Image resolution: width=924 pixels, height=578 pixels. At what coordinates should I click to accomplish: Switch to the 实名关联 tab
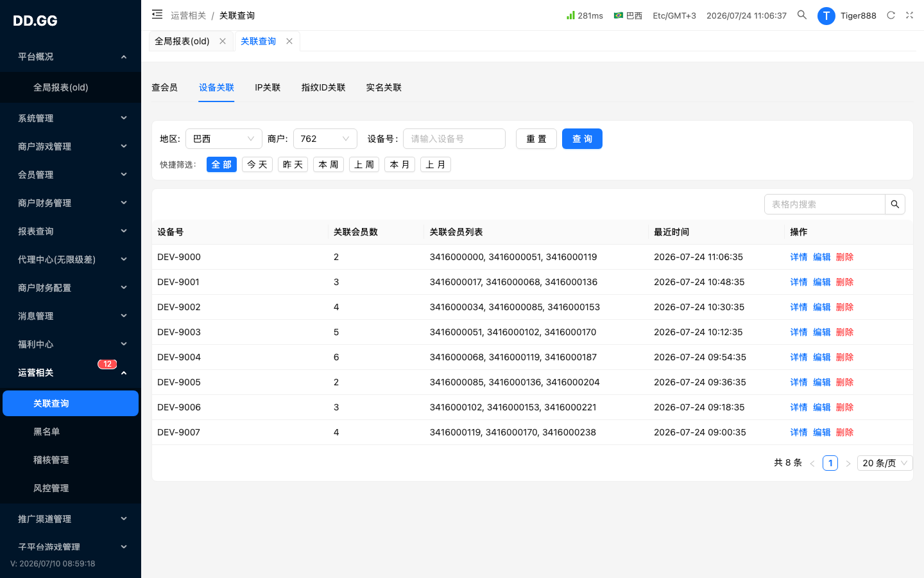(384, 87)
